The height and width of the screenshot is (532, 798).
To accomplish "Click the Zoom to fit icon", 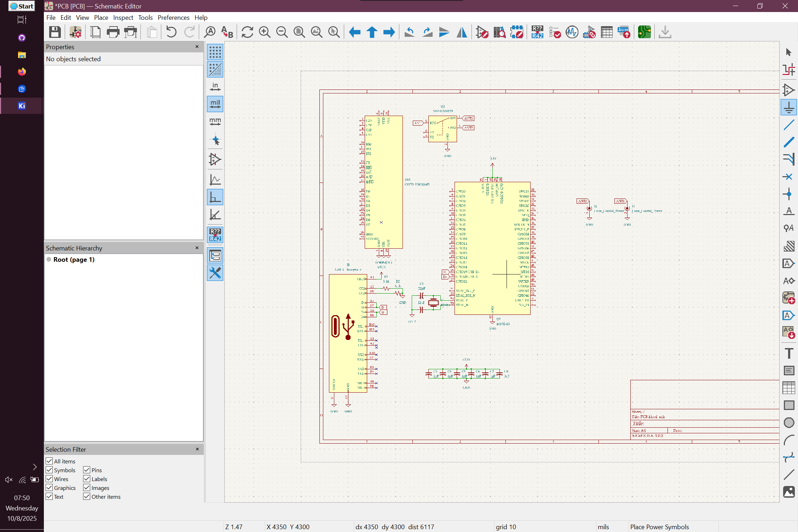I will (299, 32).
